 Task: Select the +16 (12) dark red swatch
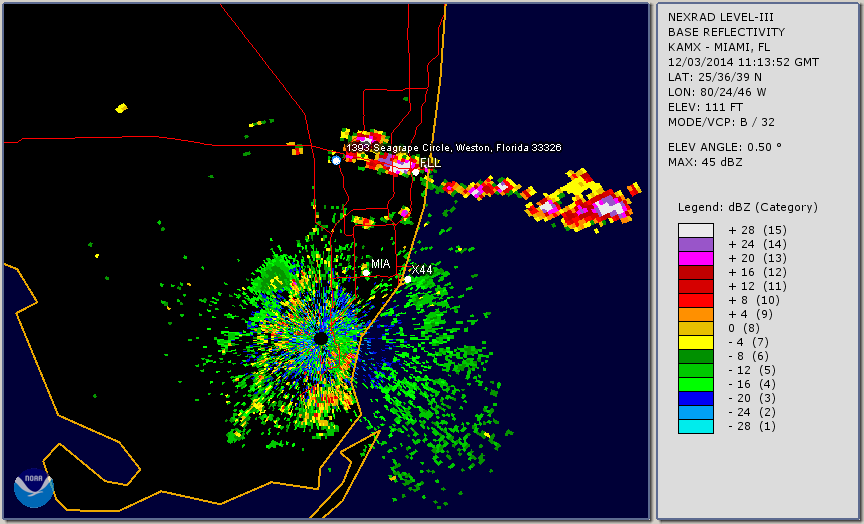(x=696, y=272)
